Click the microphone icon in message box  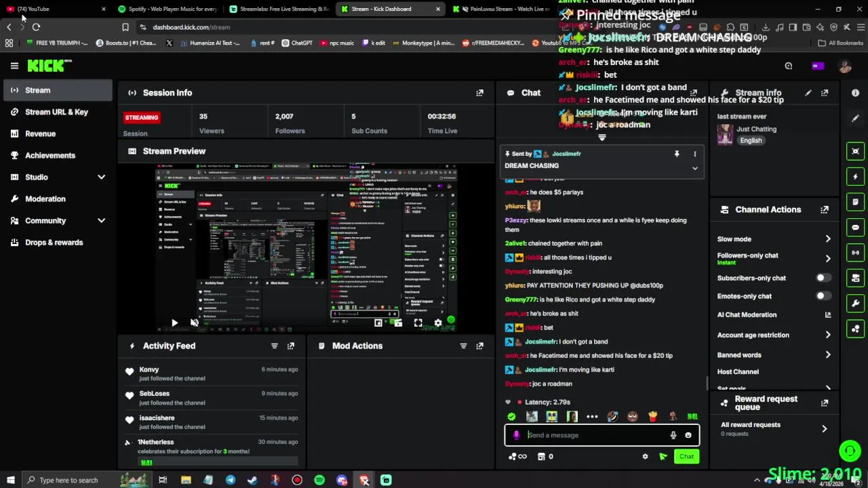tap(673, 435)
